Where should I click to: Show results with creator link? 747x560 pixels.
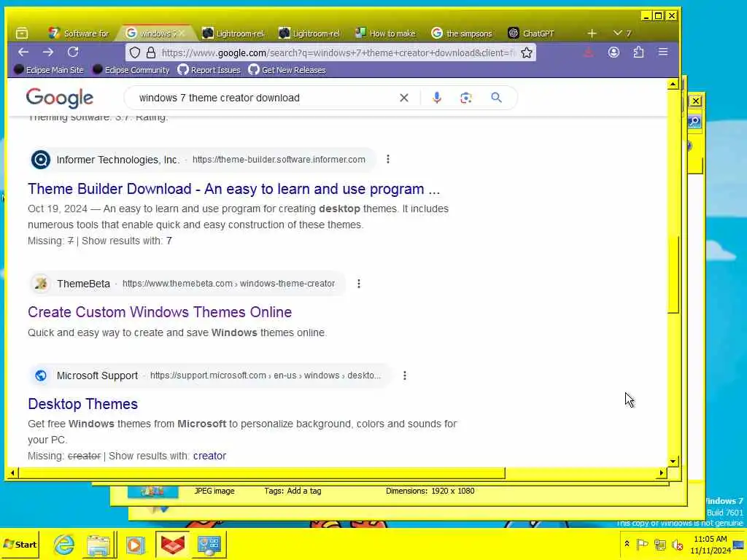pyautogui.click(x=209, y=456)
